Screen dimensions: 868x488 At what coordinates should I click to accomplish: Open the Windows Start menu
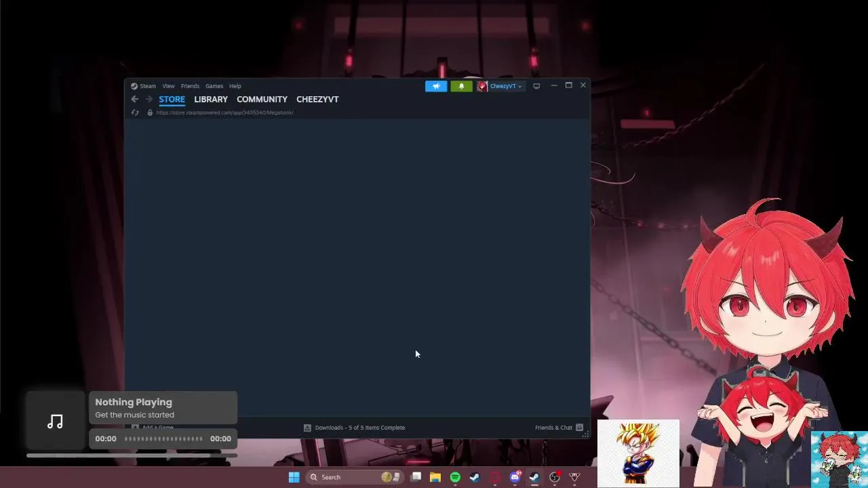click(294, 477)
